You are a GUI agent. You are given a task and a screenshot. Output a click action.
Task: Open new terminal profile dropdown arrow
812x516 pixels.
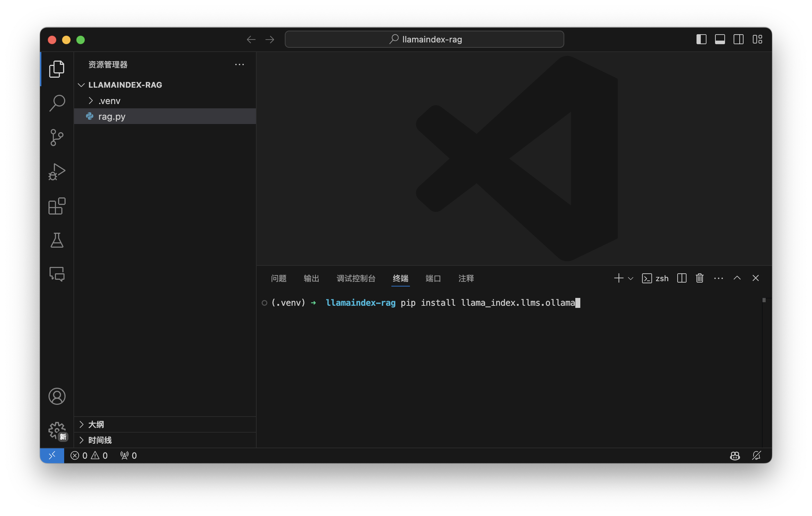[x=631, y=279]
